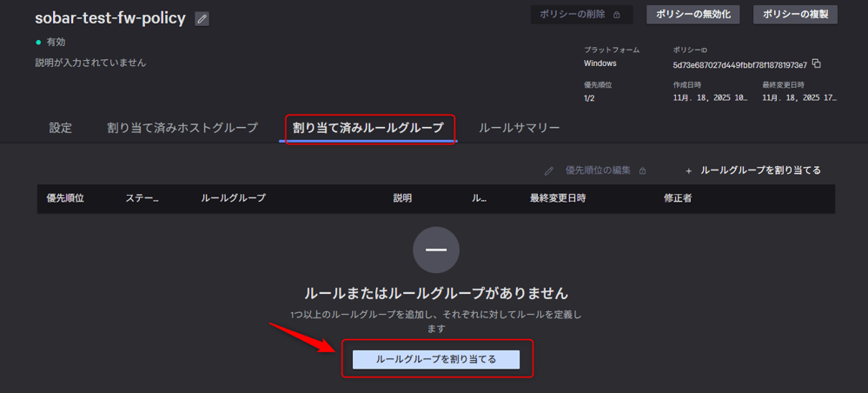Viewport: 868px width, 393px height.
Task: Click the 有効 status indicator
Action: coord(50,42)
